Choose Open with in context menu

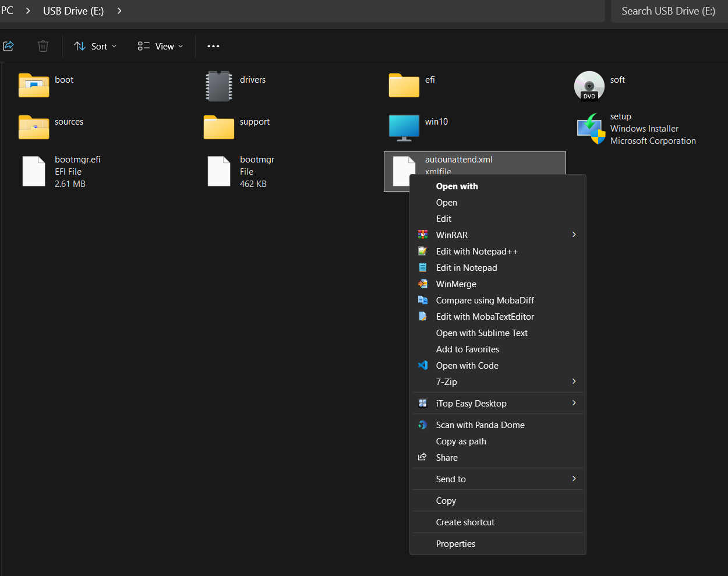pyautogui.click(x=498, y=186)
